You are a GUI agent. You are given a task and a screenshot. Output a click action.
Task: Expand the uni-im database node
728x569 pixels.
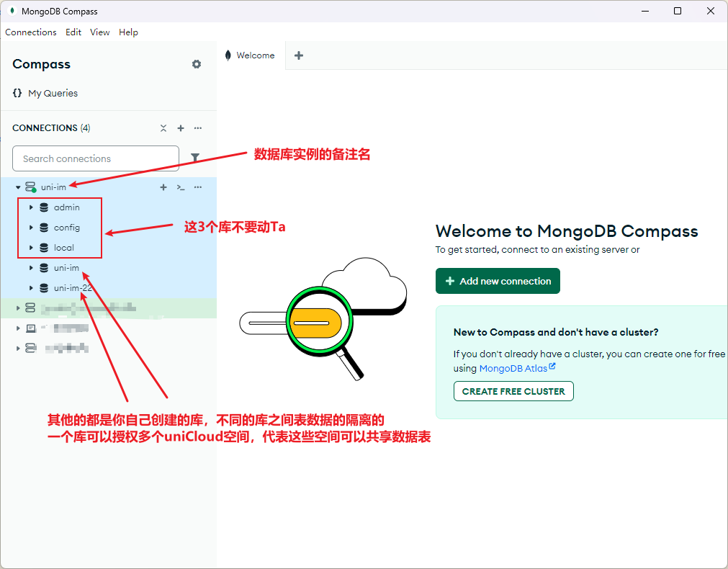pos(31,268)
